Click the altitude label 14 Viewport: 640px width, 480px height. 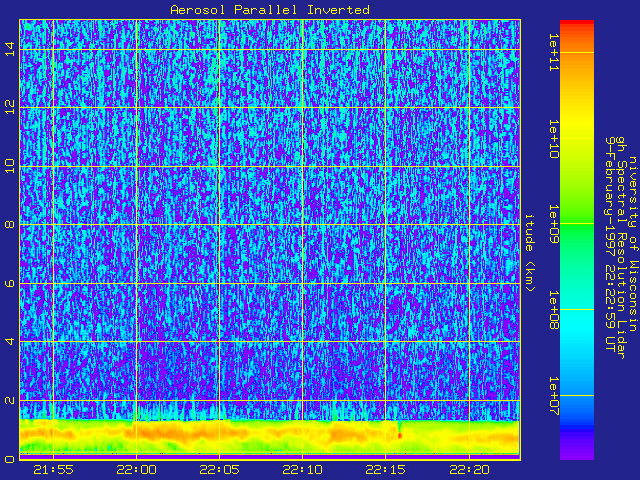10,49
